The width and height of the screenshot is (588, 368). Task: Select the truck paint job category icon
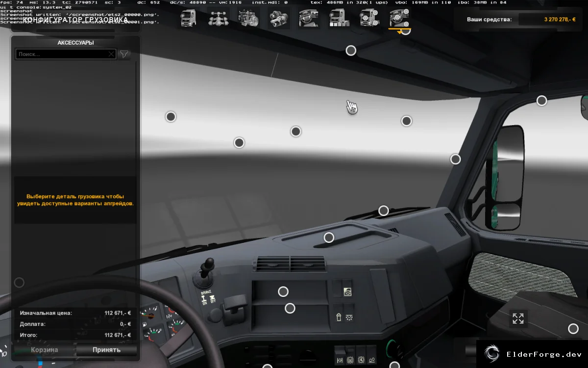(339, 18)
